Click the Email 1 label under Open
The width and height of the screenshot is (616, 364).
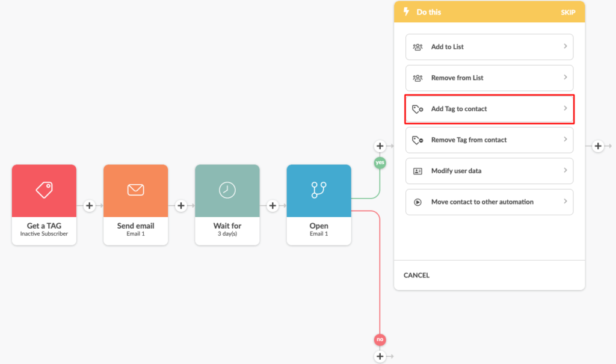point(319,234)
